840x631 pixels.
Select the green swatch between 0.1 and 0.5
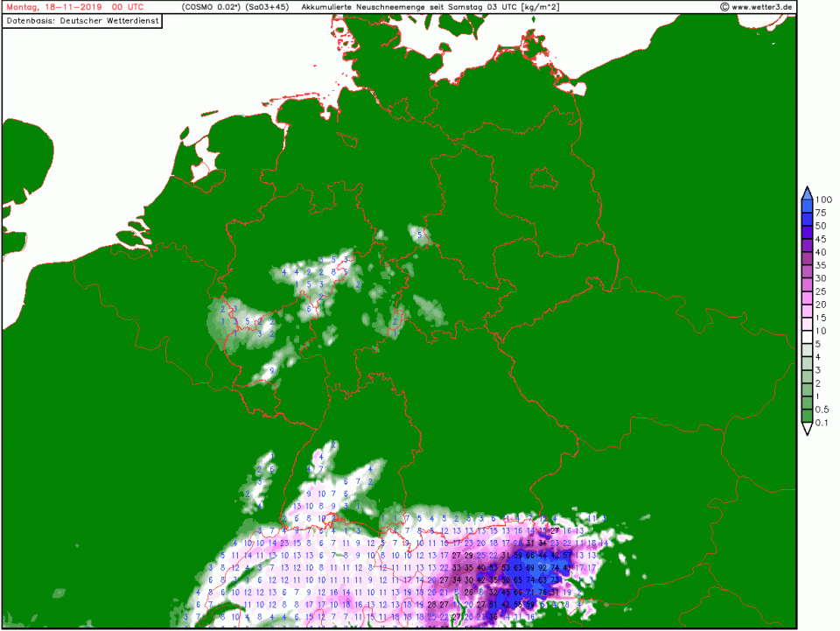coord(808,417)
